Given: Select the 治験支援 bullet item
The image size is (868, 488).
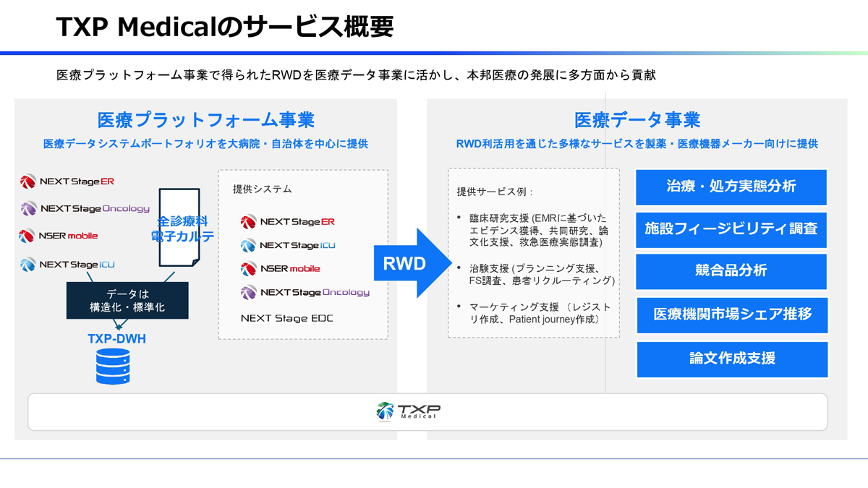Looking at the screenshot, I should click(536, 274).
